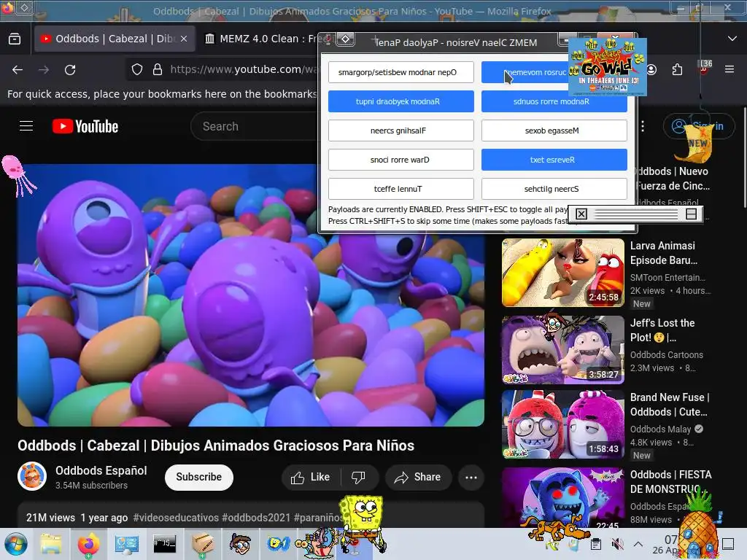Open the Larva Animasi video thumbnail
This screenshot has height=560, width=747.
[x=563, y=273]
